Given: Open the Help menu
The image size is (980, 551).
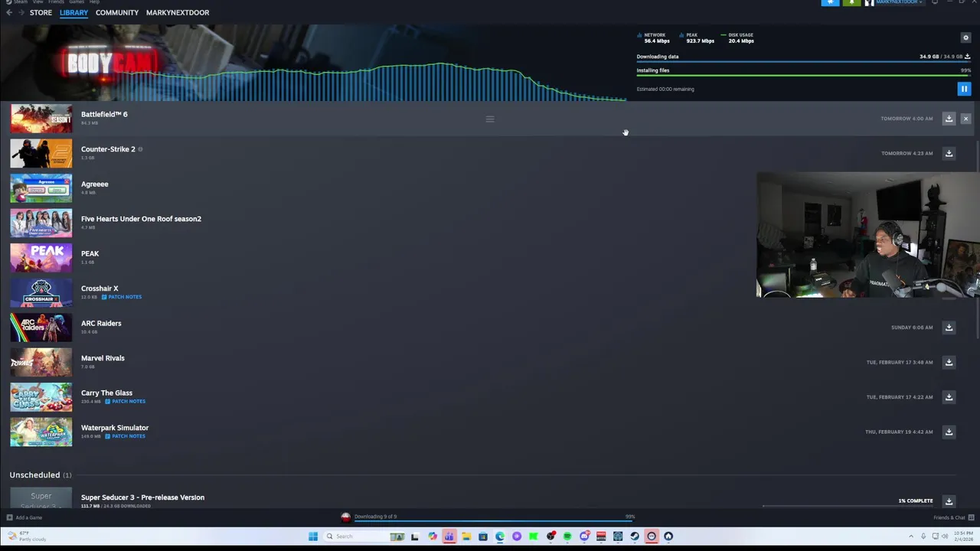Looking at the screenshot, I should pos(94,2).
